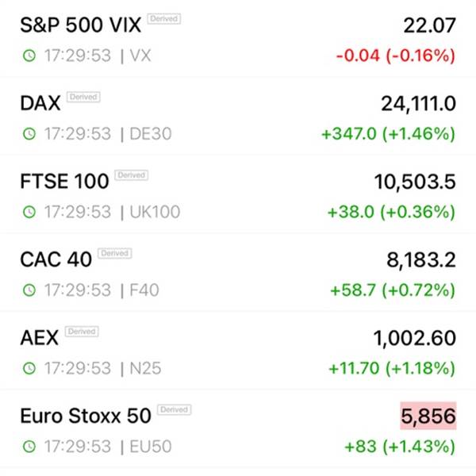This screenshot has width=476, height=476.
Task: Click the clock icon under FTSE 100
Action: (29, 212)
